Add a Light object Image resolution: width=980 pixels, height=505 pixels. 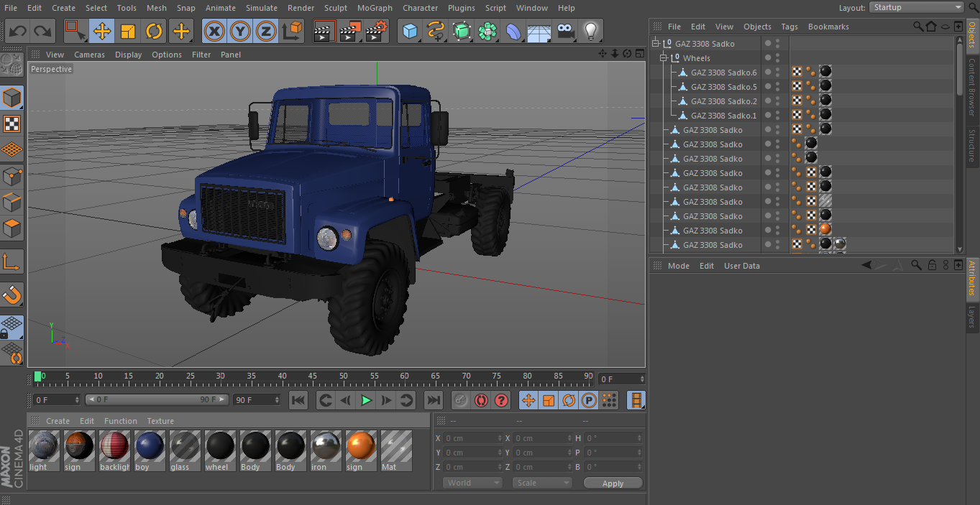click(x=591, y=31)
